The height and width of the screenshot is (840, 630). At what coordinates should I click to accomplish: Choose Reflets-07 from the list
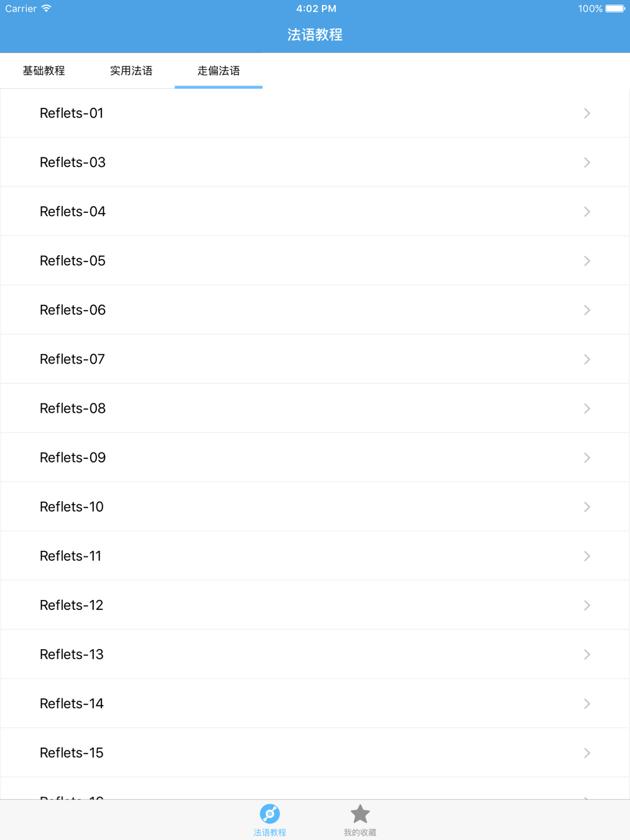click(315, 359)
